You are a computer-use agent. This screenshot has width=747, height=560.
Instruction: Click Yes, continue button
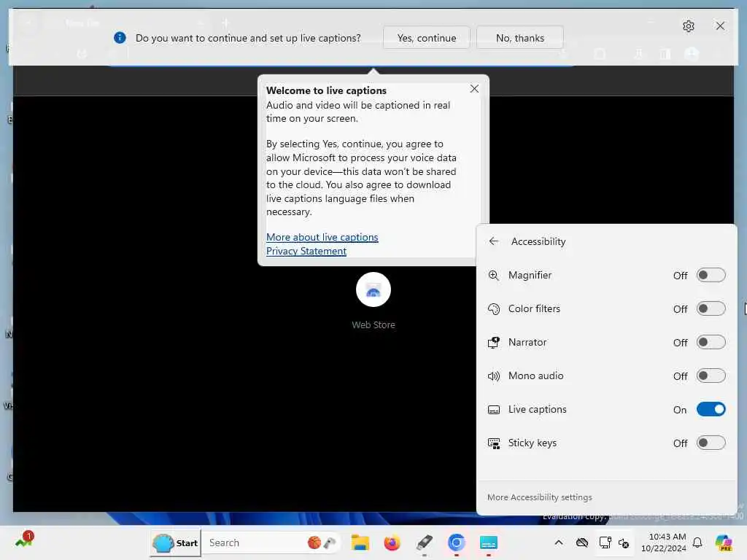[x=426, y=38]
